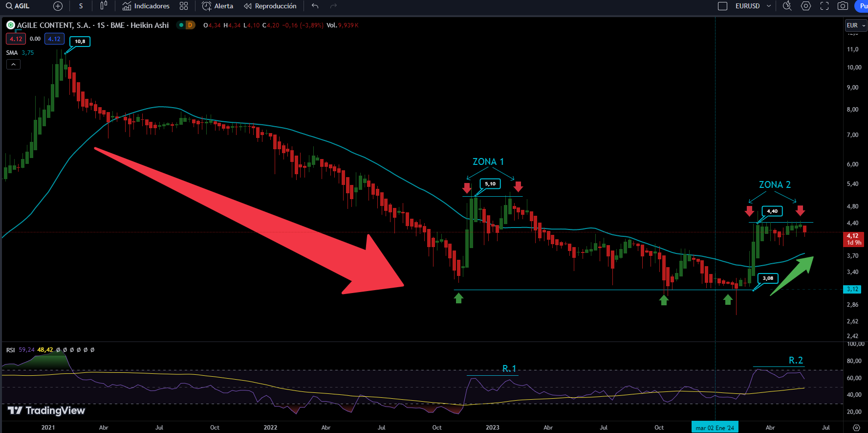Click the 2022 label on time axis
868x433 pixels.
[x=270, y=428]
